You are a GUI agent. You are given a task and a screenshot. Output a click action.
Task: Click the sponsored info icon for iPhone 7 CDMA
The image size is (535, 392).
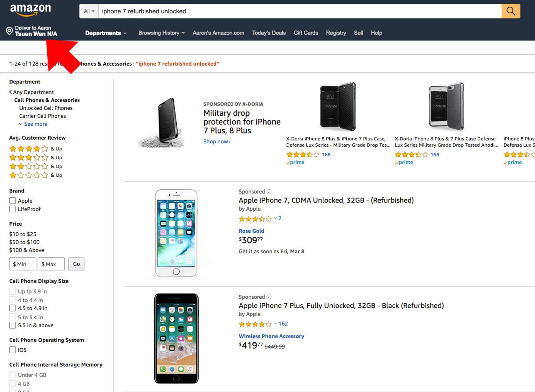(269, 192)
